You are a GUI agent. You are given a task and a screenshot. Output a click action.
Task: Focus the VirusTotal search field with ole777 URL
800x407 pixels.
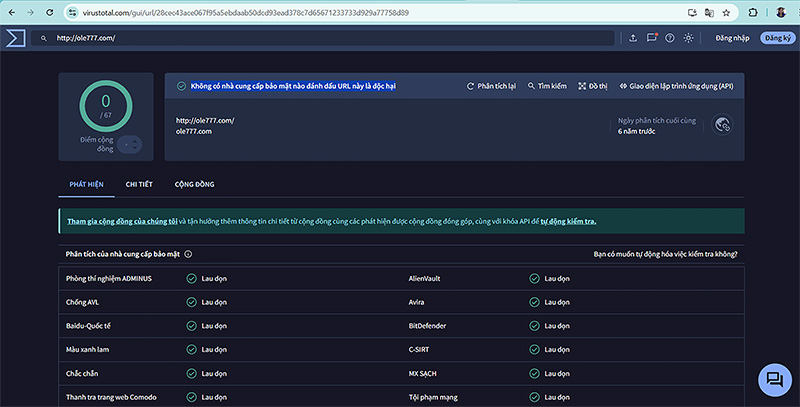322,38
